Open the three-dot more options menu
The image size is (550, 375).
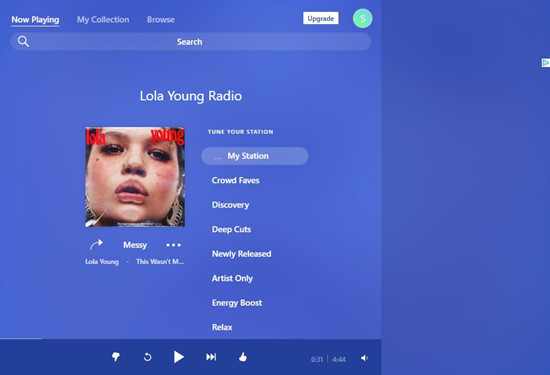(174, 245)
